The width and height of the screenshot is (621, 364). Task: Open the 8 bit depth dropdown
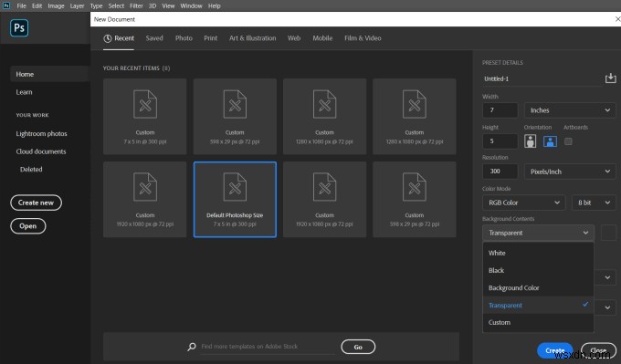click(594, 203)
